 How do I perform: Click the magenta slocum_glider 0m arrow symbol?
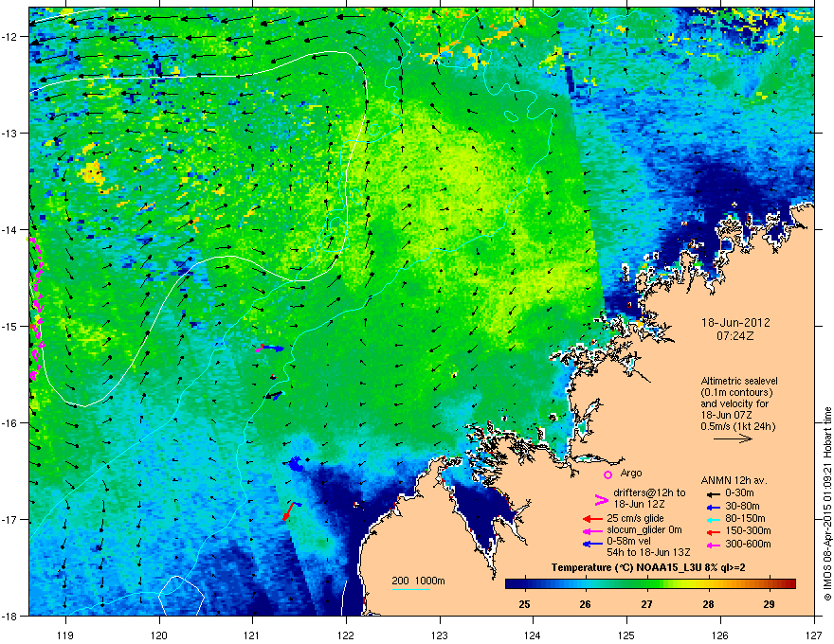pyautogui.click(x=592, y=531)
